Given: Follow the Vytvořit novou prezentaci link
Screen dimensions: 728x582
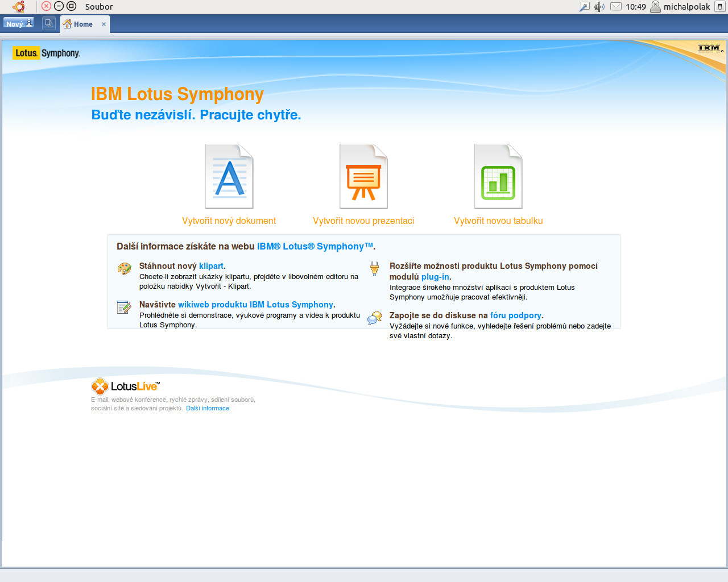Looking at the screenshot, I should pos(363,221).
